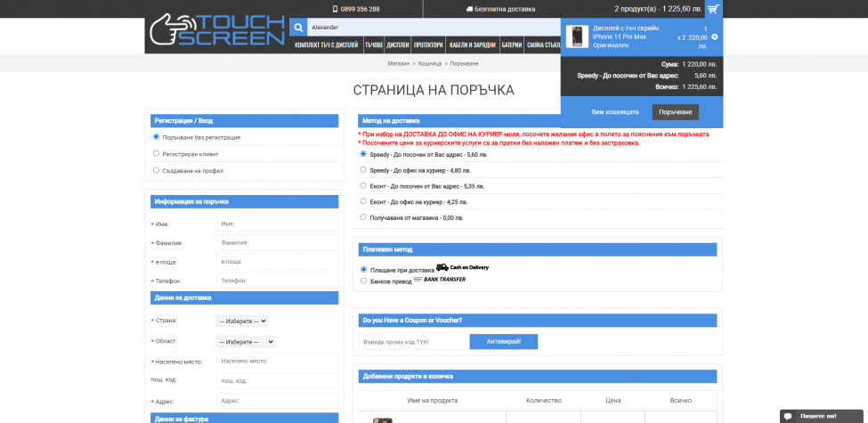Image resolution: width=868 pixels, height=423 pixels.
Task: Click the 'Данни за фактура' section header
Action: coord(244,419)
